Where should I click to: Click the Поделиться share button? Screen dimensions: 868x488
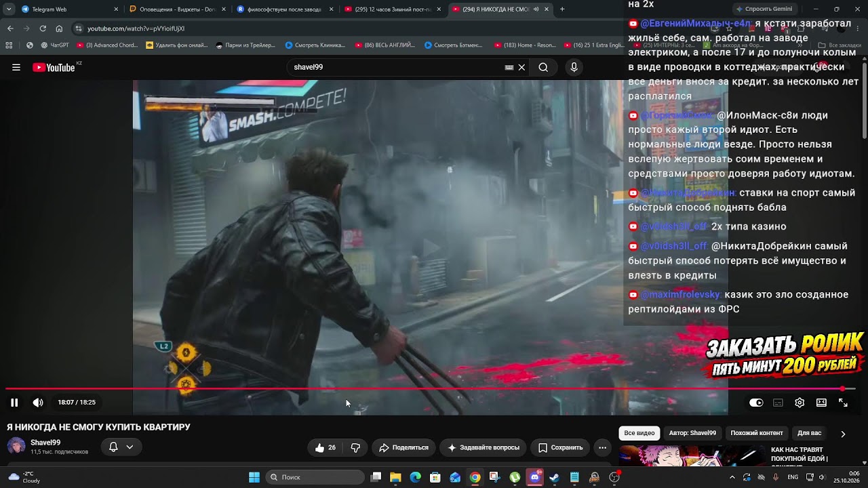(x=403, y=447)
